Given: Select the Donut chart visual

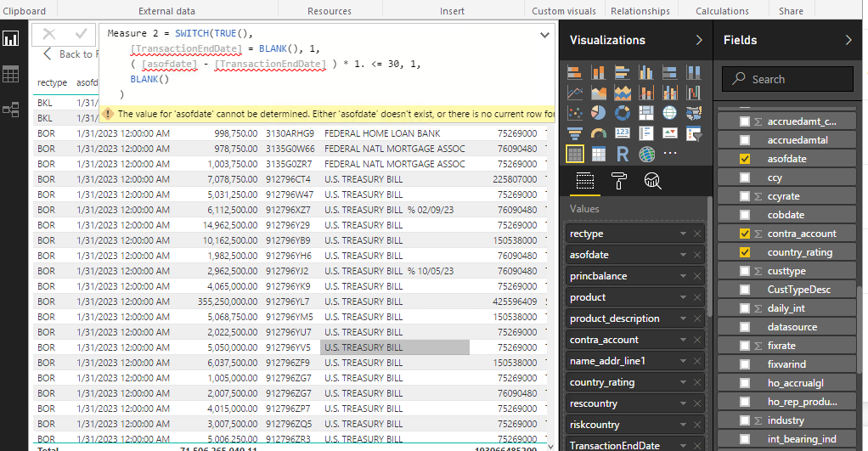Looking at the screenshot, I should tap(623, 113).
